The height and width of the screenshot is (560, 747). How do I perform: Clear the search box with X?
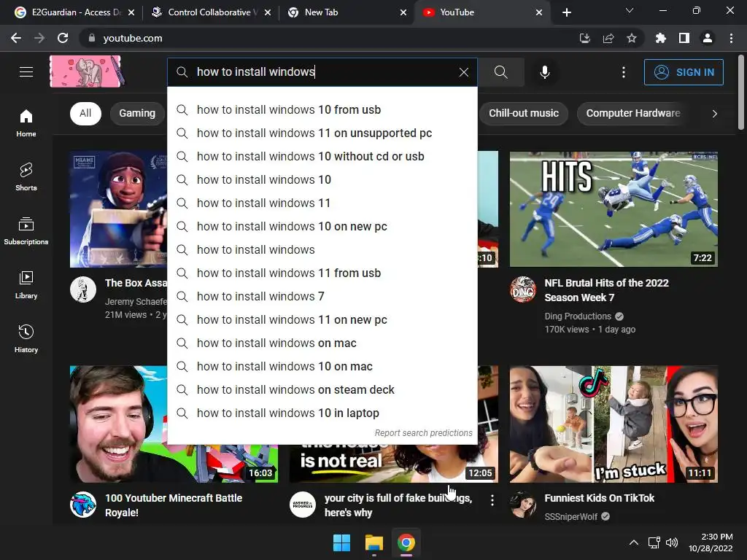pos(463,72)
